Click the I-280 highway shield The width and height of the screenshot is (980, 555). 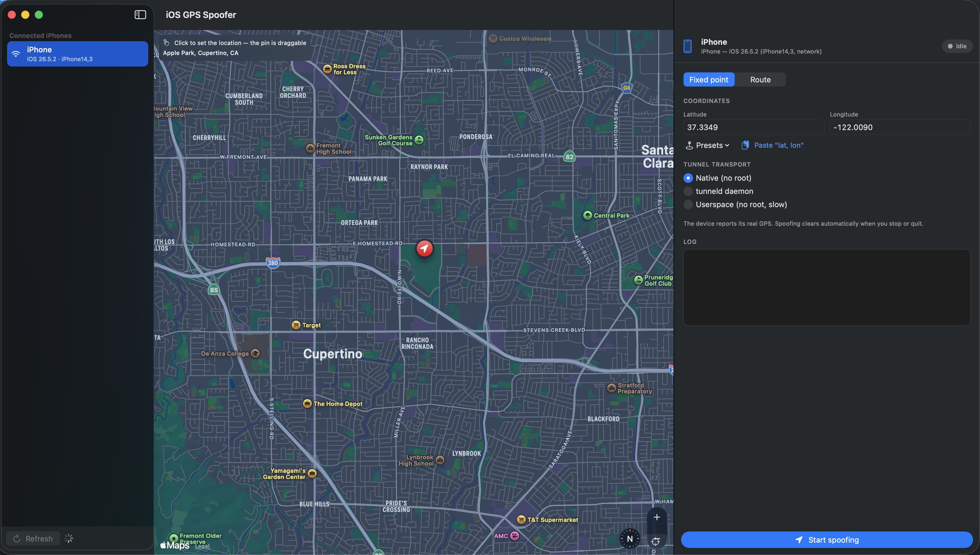273,263
